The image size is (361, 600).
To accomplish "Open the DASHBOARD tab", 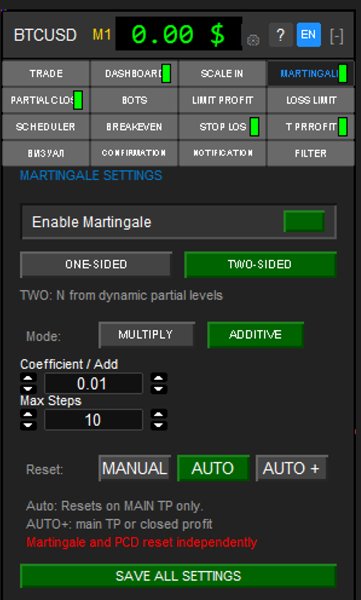I will [x=134, y=73].
